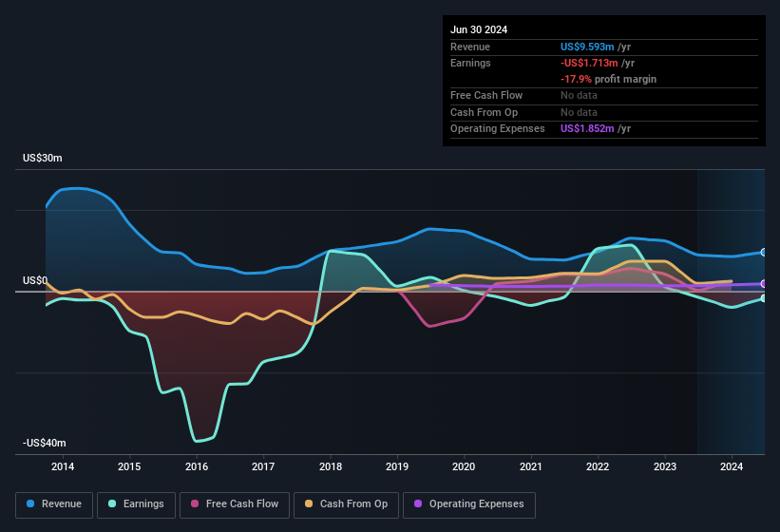Click the 2022 x-axis label
This screenshot has width=780, height=532.
point(598,466)
